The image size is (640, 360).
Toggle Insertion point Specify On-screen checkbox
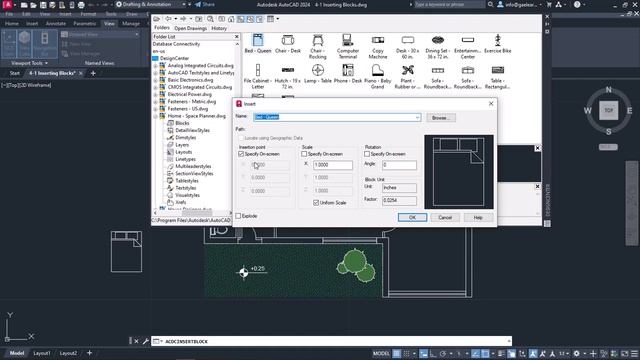point(241,154)
